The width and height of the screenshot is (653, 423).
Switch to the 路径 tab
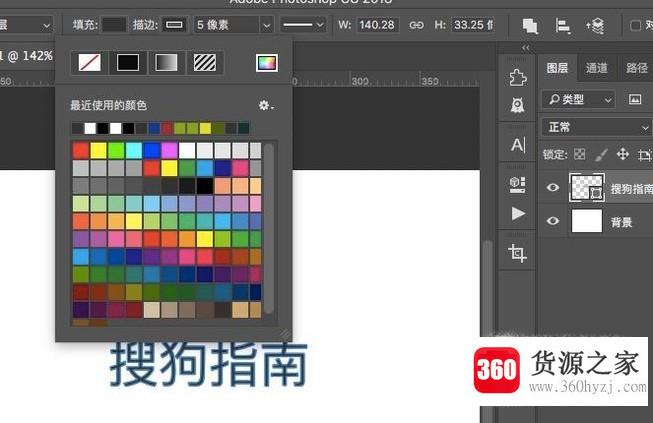[636, 68]
